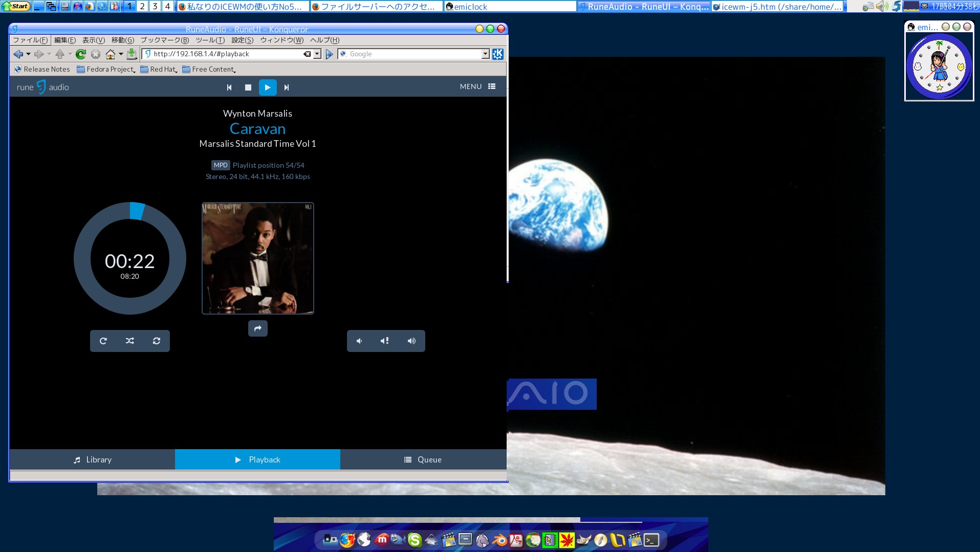This screenshot has width=980, height=552.
Task: Reload the page in Konqueror
Action: 81,54
